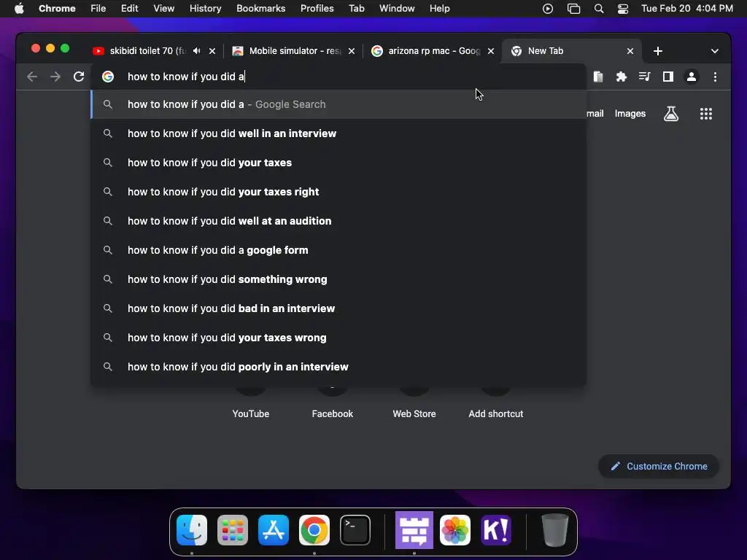Go forward using the forward arrow

pos(55,77)
